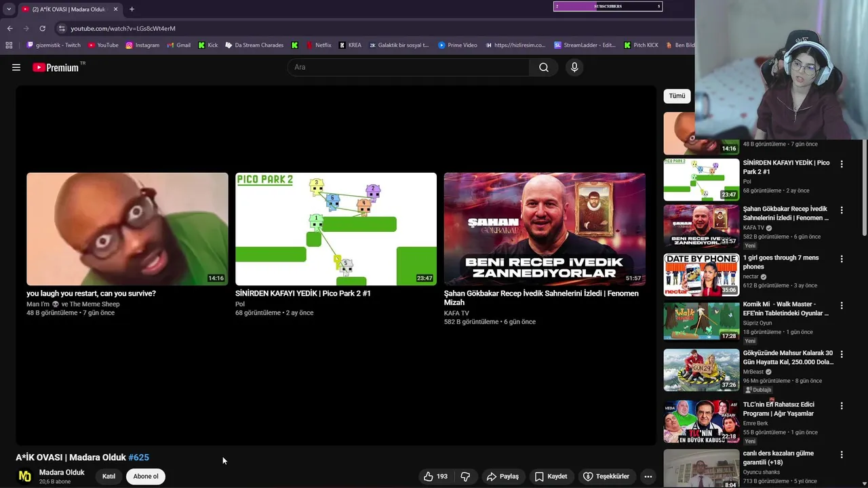Open the Pitch KICK bookmark
Viewport: 868px width, 488px height.
[641, 45]
